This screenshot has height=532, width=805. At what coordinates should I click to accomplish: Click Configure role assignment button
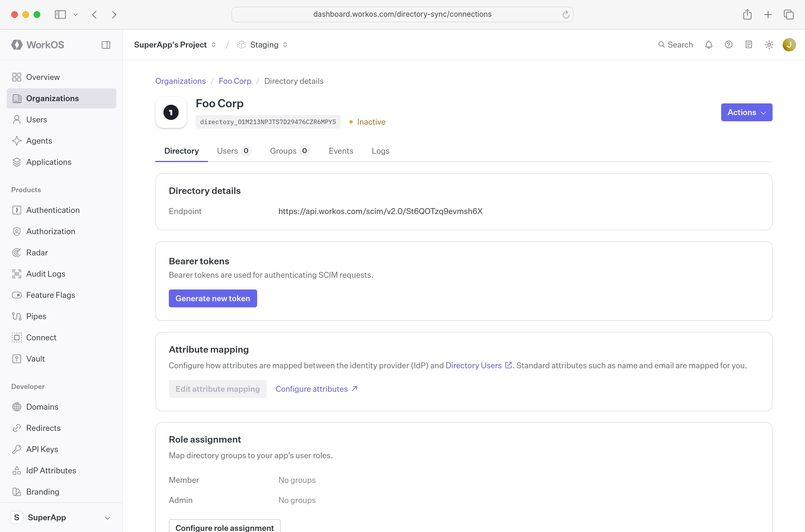pyautogui.click(x=225, y=526)
